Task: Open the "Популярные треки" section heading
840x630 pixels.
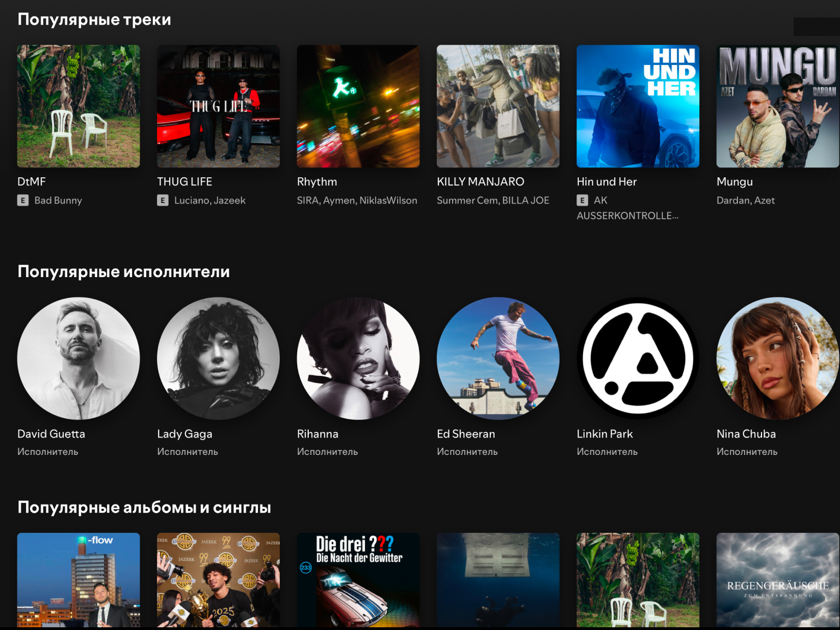Action: click(x=94, y=20)
